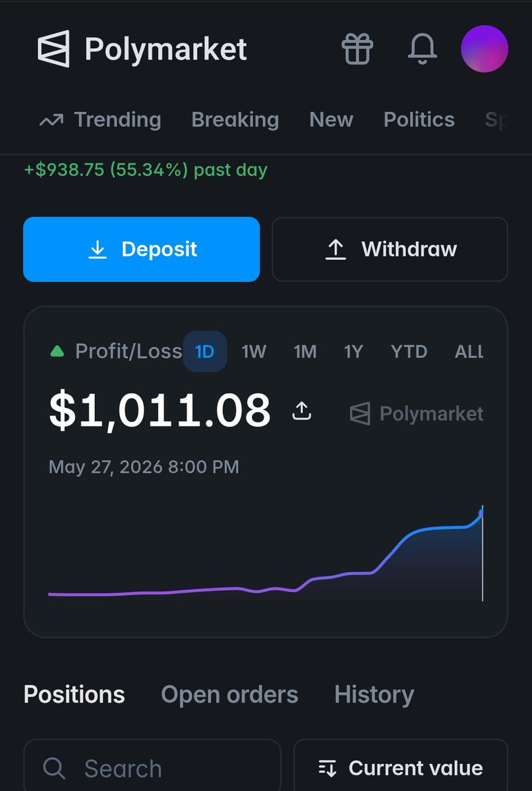This screenshot has width=532, height=791.
Task: Open the Profit/Loss selector
Action: point(116,351)
